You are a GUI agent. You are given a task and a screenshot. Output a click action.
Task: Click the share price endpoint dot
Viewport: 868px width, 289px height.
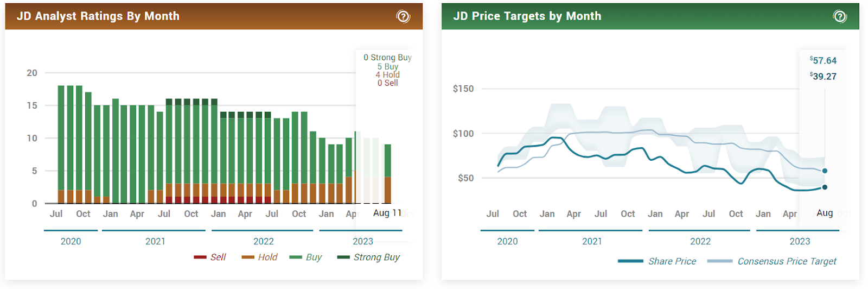(x=825, y=187)
